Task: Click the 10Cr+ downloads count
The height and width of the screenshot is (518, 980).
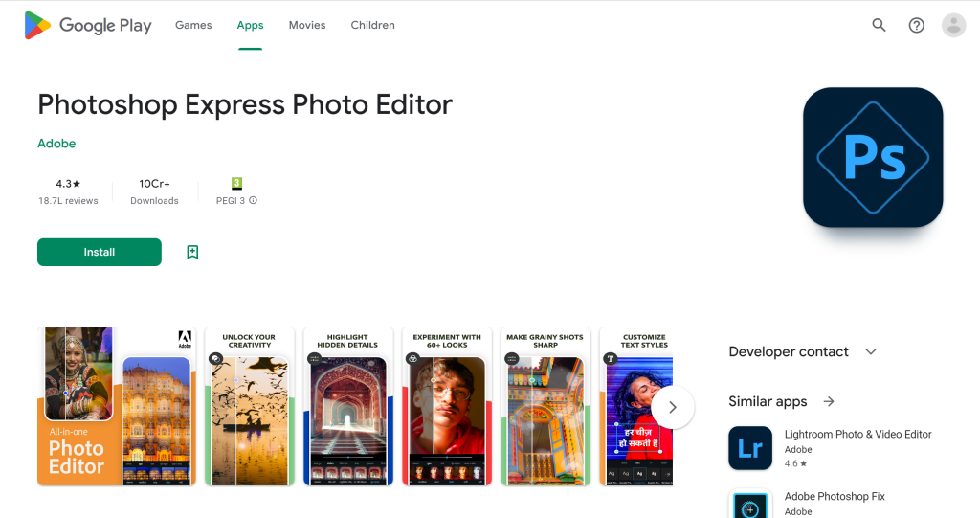Action: click(154, 184)
